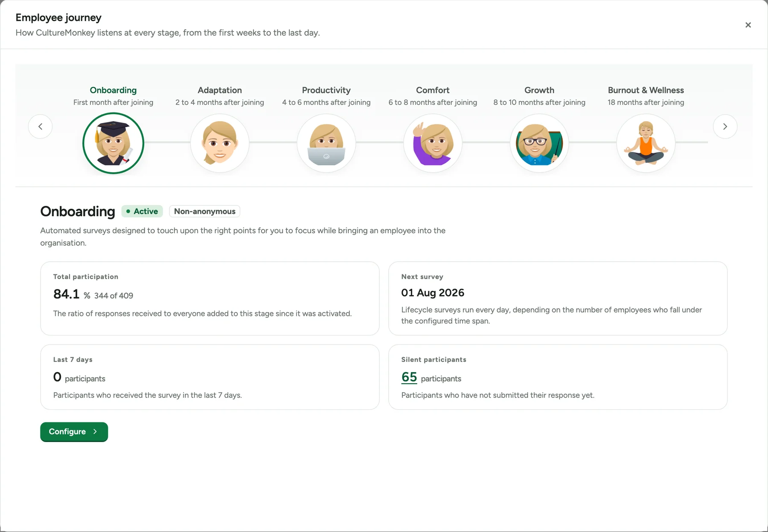The width and height of the screenshot is (768, 532).
Task: Select the Adaptation stage avatar
Action: (220, 143)
